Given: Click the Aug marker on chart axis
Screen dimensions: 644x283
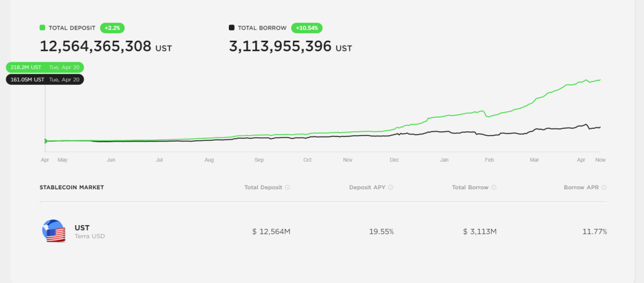Looking at the screenshot, I should tap(209, 160).
